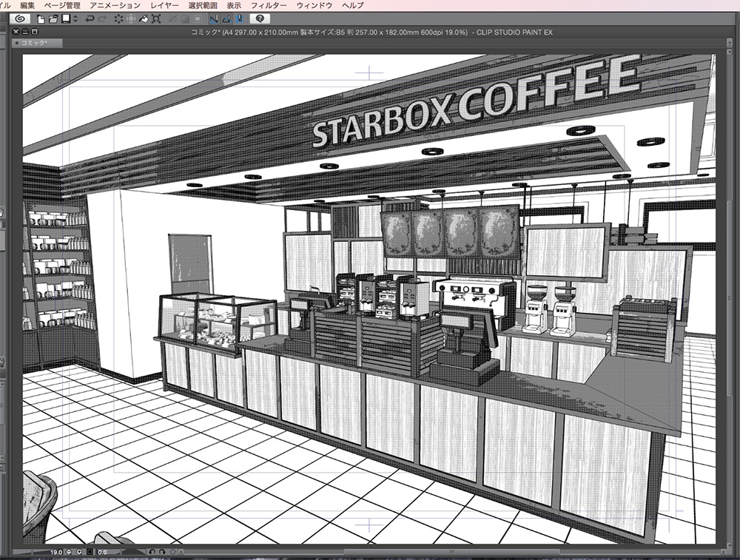
Task: Click the Fill paint bucket icon
Action: [x=144, y=18]
